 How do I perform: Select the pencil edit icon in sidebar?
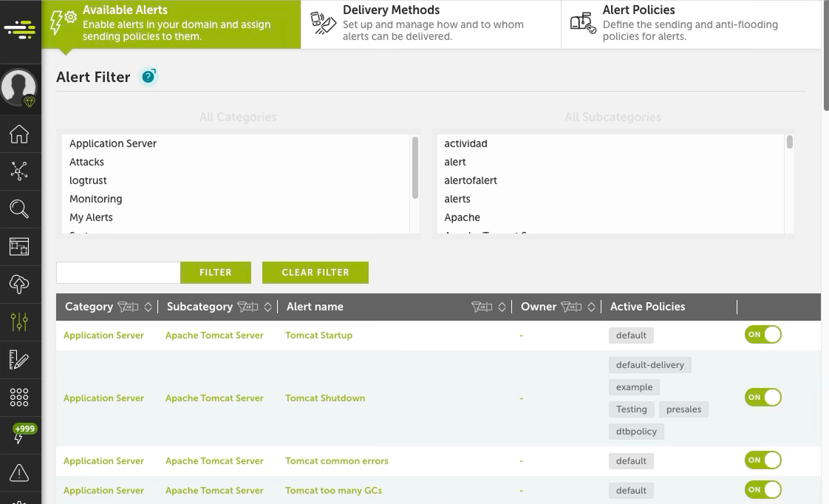[20, 359]
